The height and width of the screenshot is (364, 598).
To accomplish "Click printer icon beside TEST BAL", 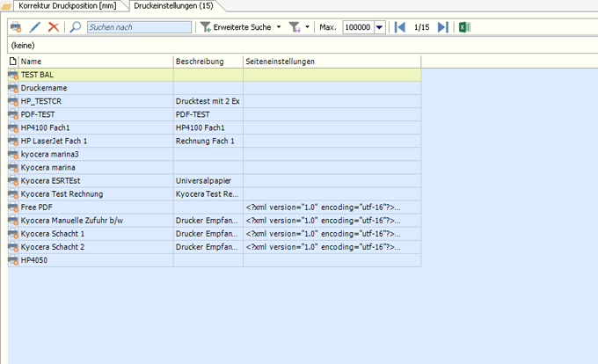I will [x=13, y=75].
